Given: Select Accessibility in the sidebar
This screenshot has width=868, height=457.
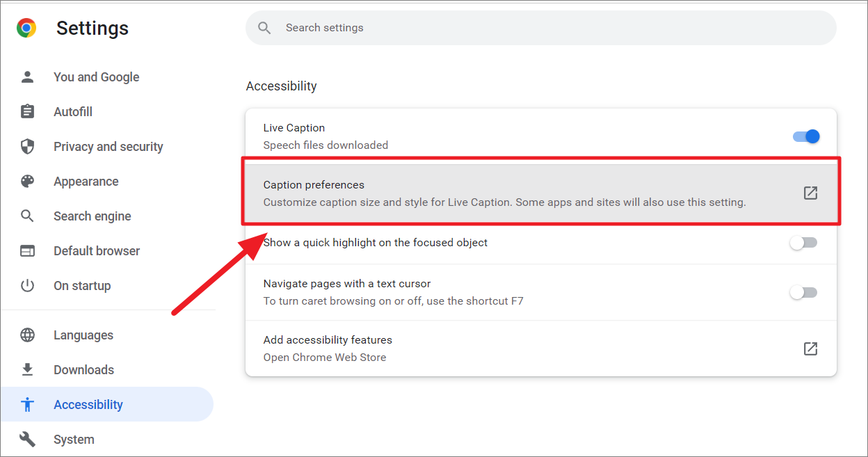Looking at the screenshot, I should pyautogui.click(x=88, y=405).
